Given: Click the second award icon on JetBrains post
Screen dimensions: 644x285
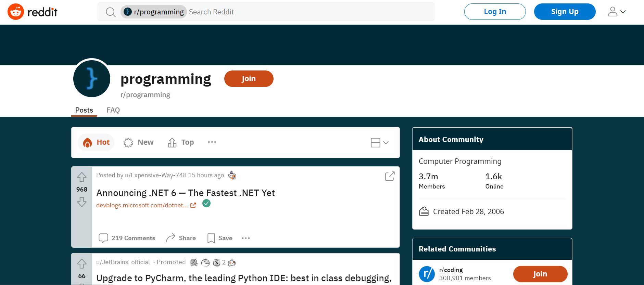Looking at the screenshot, I should click(x=205, y=262).
